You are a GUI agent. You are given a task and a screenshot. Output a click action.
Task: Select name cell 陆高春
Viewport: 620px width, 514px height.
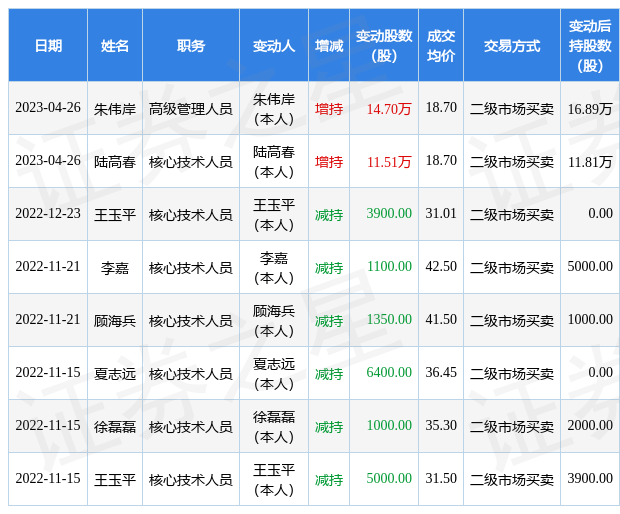tap(115, 162)
